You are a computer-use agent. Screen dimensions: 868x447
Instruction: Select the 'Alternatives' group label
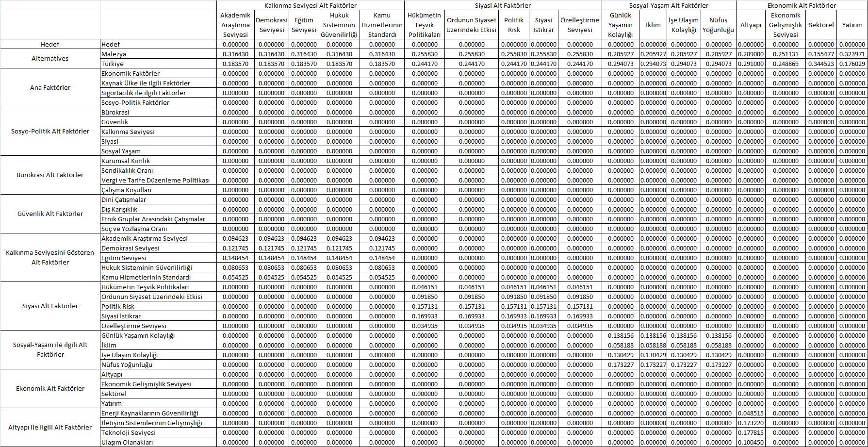(x=50, y=59)
